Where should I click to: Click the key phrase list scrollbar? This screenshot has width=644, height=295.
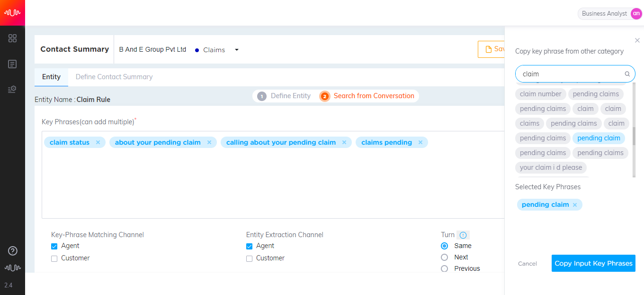coord(634,130)
